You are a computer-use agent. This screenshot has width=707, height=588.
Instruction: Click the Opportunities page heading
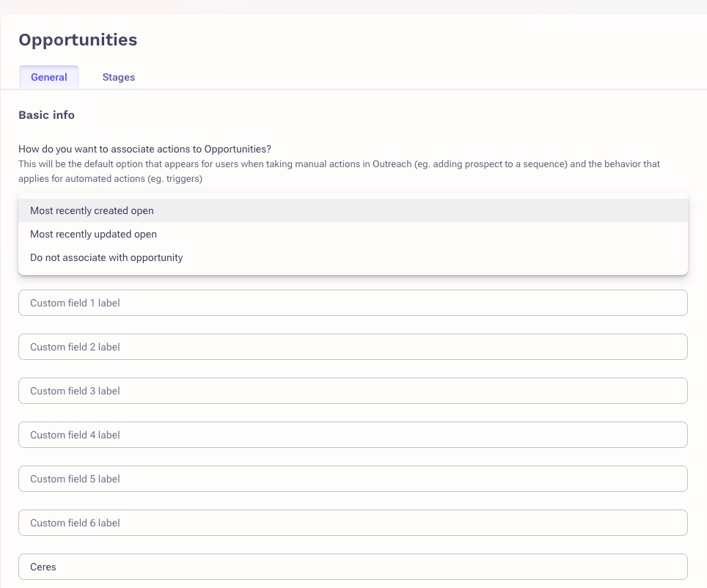tap(78, 40)
